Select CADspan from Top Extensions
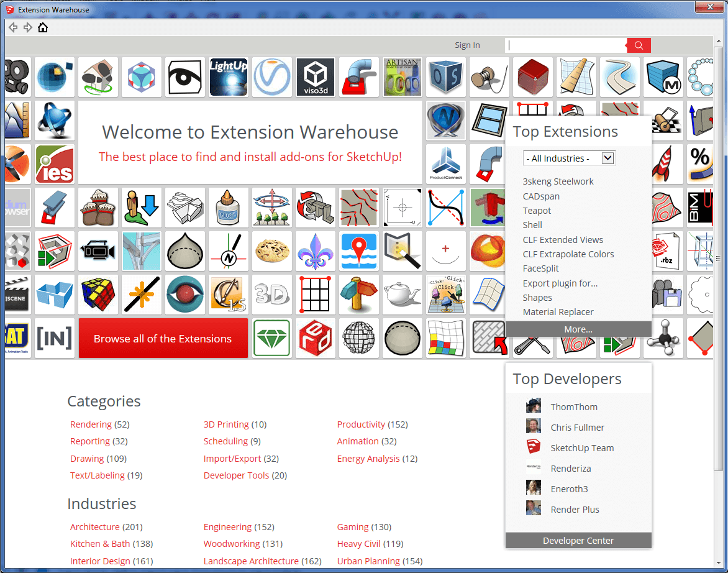The image size is (728, 573). pos(542,196)
